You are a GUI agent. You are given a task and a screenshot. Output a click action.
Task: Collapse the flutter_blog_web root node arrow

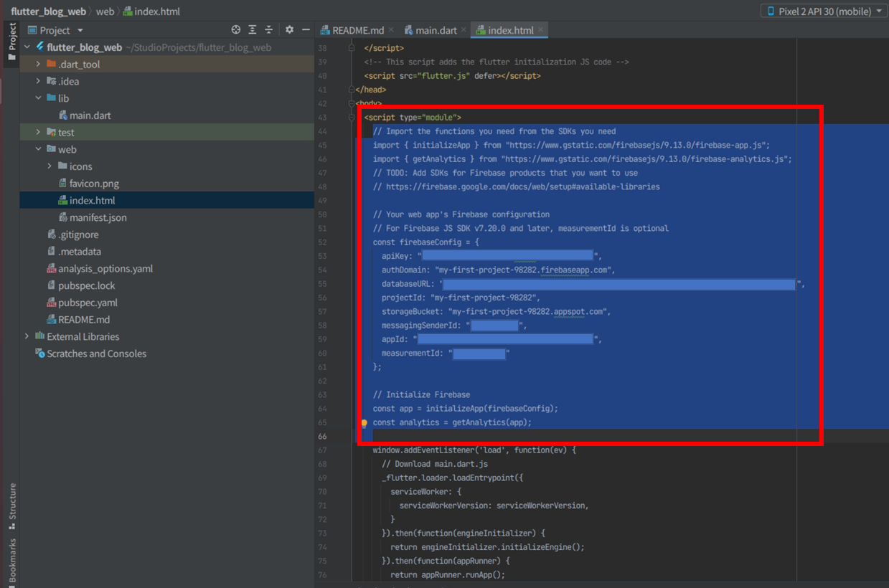(27, 47)
